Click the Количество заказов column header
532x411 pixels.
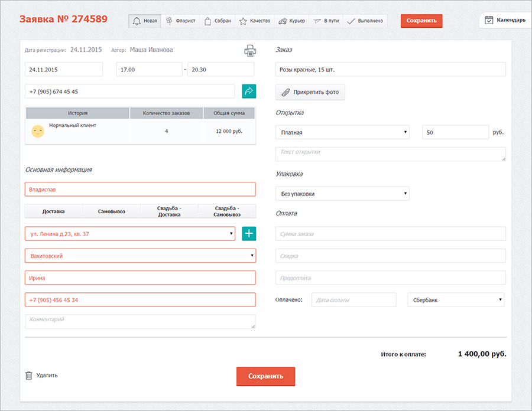[x=166, y=113]
